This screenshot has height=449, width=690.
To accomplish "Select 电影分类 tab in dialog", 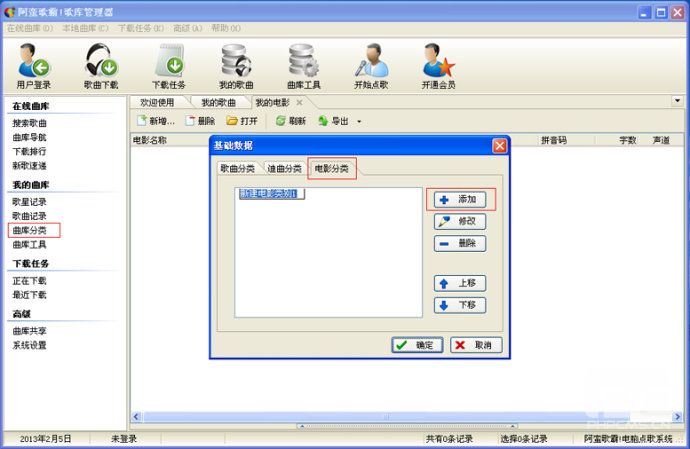I will click(x=331, y=169).
